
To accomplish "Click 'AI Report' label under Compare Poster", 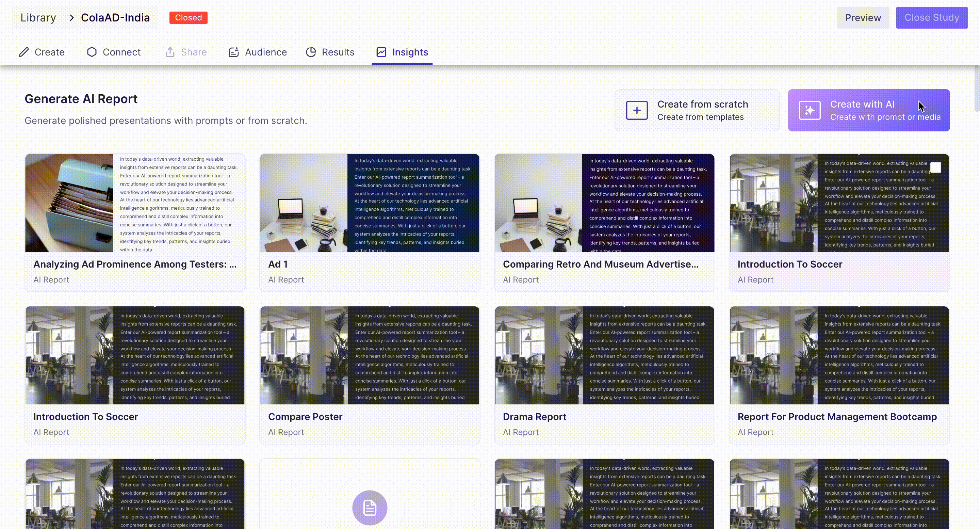I will [x=286, y=432].
